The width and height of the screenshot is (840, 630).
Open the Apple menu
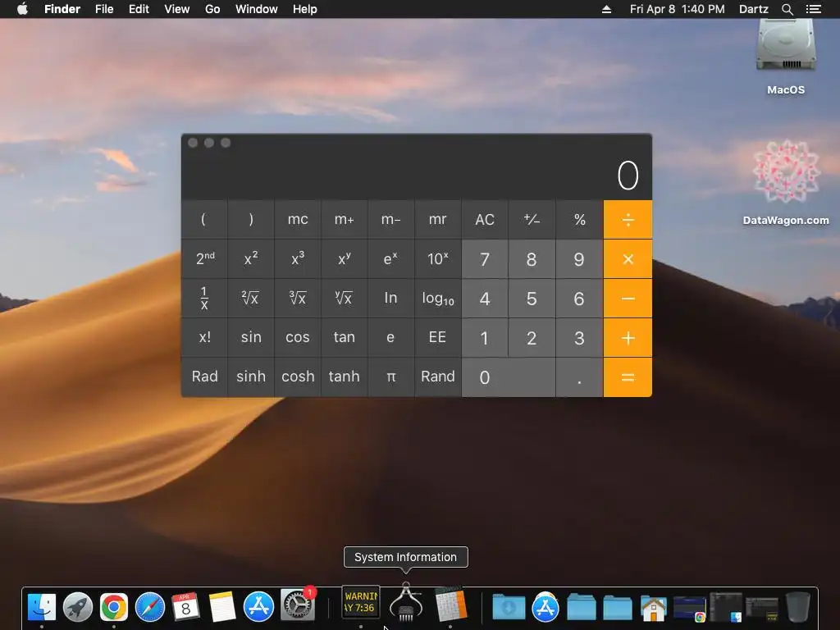tap(22, 9)
